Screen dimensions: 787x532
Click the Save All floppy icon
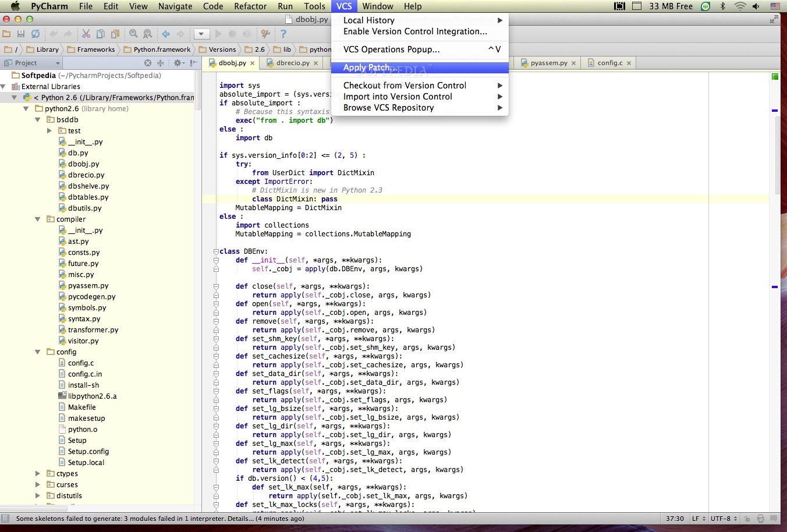point(21,34)
